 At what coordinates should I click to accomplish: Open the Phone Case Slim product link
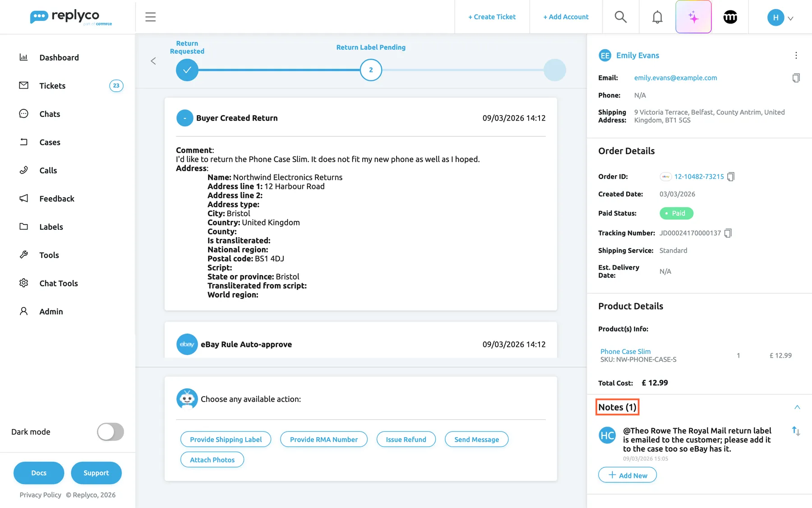coord(625,351)
